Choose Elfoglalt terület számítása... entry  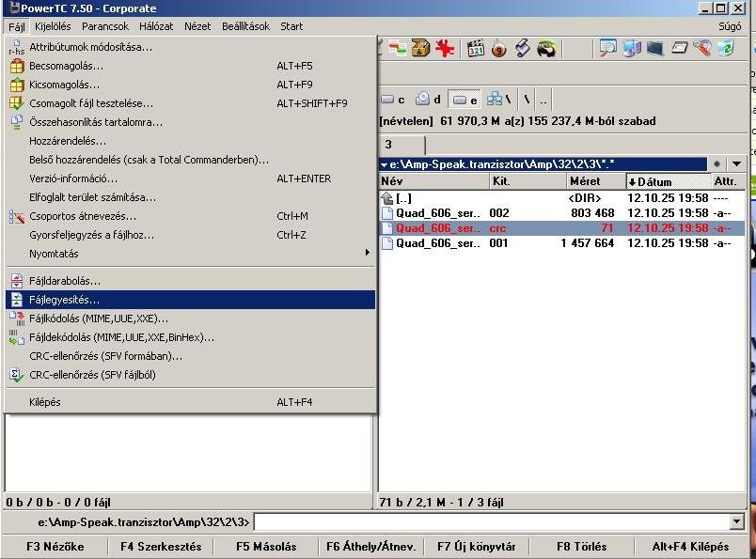tap(191, 197)
